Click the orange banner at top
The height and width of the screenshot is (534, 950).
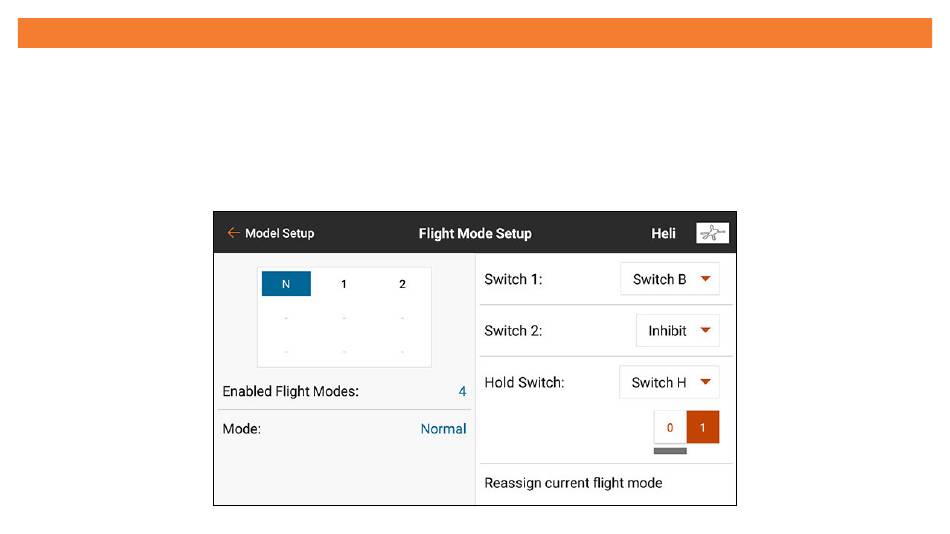(475, 33)
